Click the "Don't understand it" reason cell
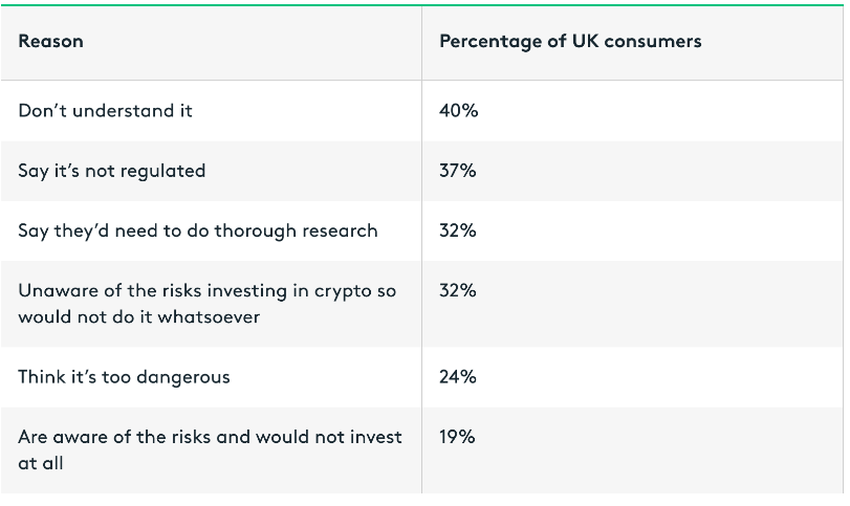Screen dimensions: 850x506 coord(105,111)
